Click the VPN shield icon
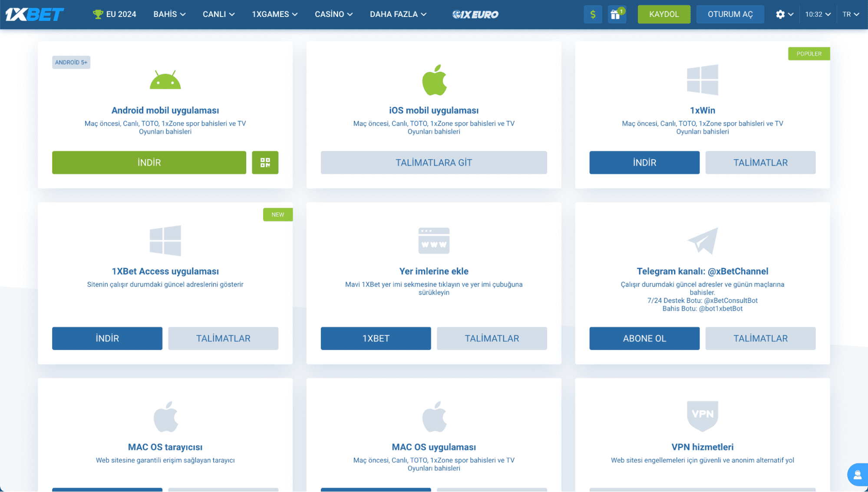Viewport: 868px width, 492px height. coord(702,416)
